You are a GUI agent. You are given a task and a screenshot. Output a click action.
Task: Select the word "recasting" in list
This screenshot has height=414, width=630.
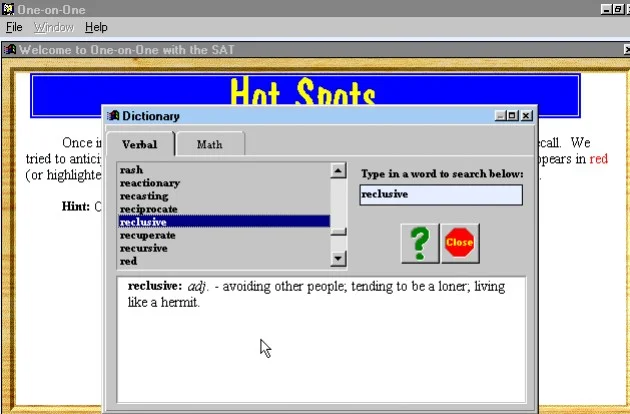[224, 196]
